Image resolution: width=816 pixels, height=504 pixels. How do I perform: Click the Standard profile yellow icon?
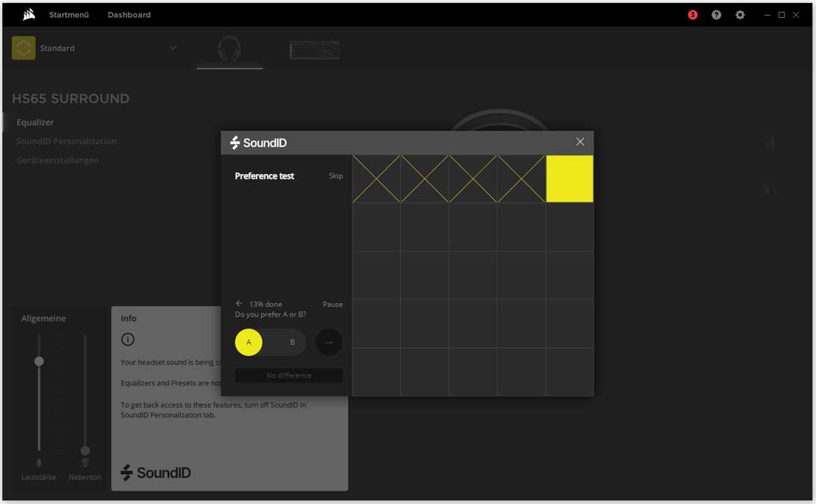23,48
